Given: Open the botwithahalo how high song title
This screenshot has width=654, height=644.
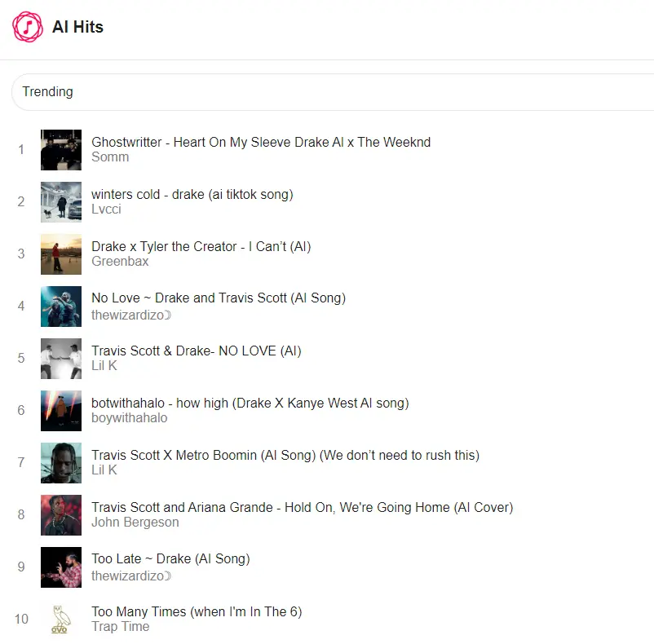Looking at the screenshot, I should pyautogui.click(x=250, y=403).
